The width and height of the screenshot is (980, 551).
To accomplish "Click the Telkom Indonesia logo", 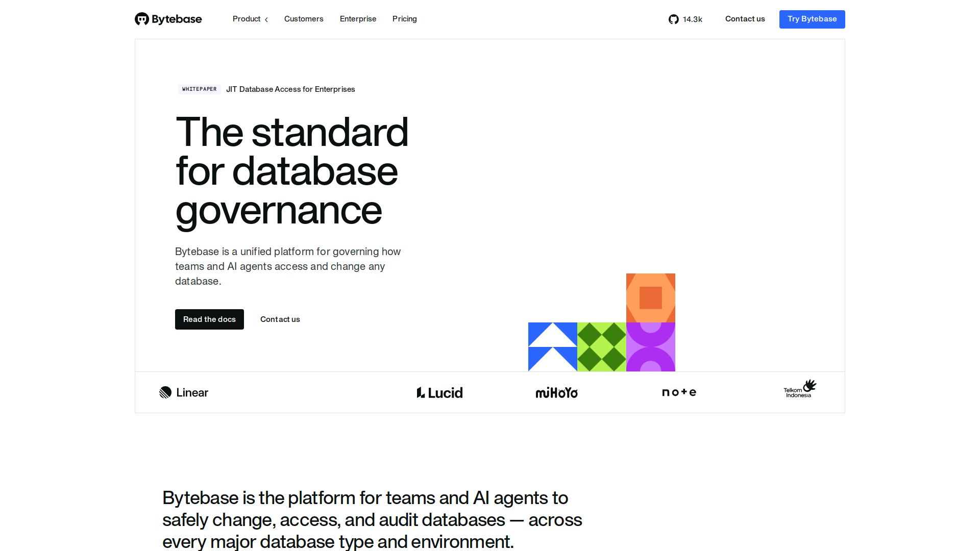I will click(x=800, y=389).
